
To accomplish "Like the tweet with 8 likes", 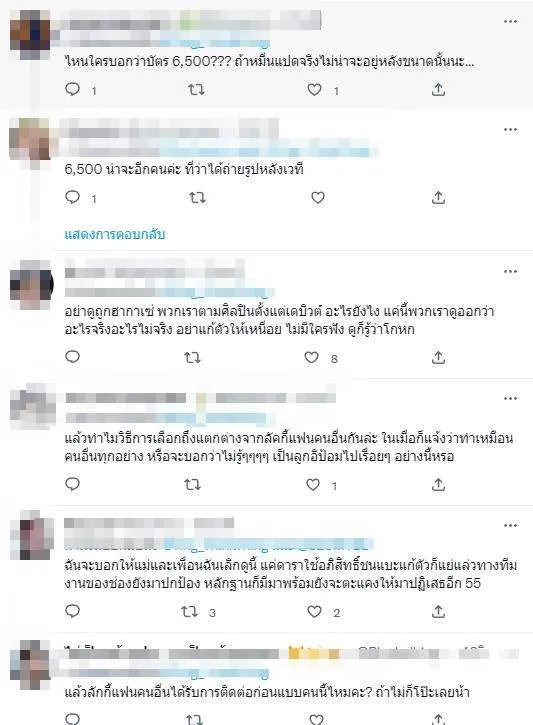I will click(x=311, y=357).
